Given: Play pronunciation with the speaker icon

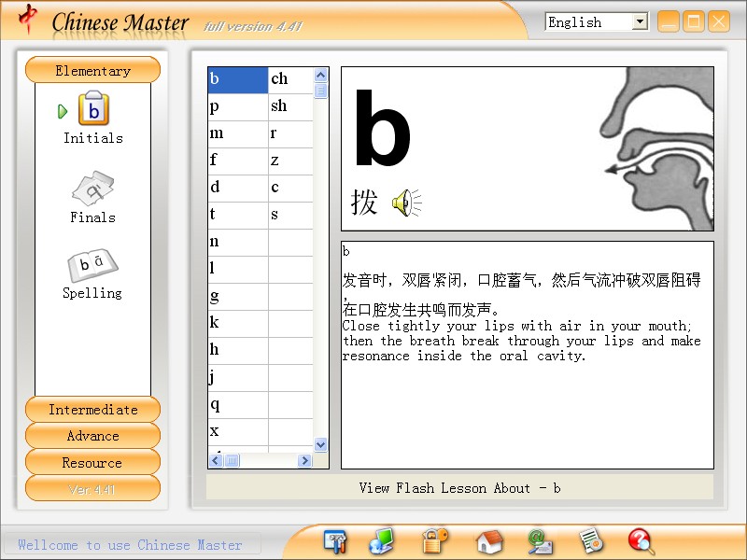Looking at the screenshot, I should [x=406, y=203].
